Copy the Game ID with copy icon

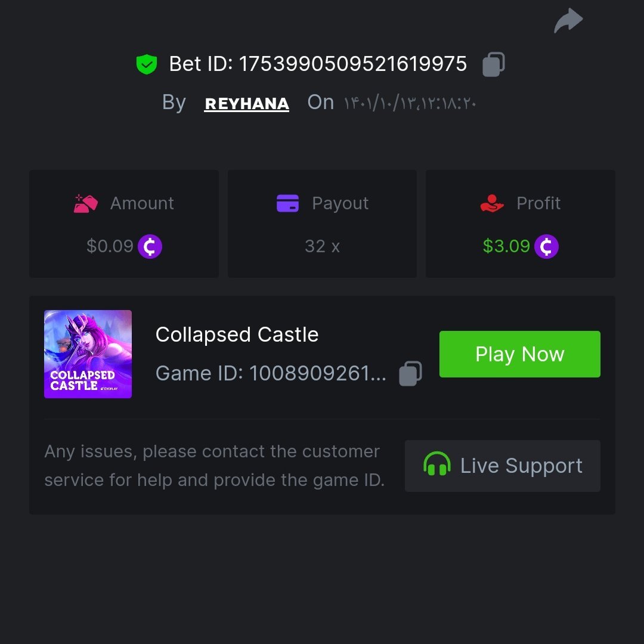tap(410, 373)
